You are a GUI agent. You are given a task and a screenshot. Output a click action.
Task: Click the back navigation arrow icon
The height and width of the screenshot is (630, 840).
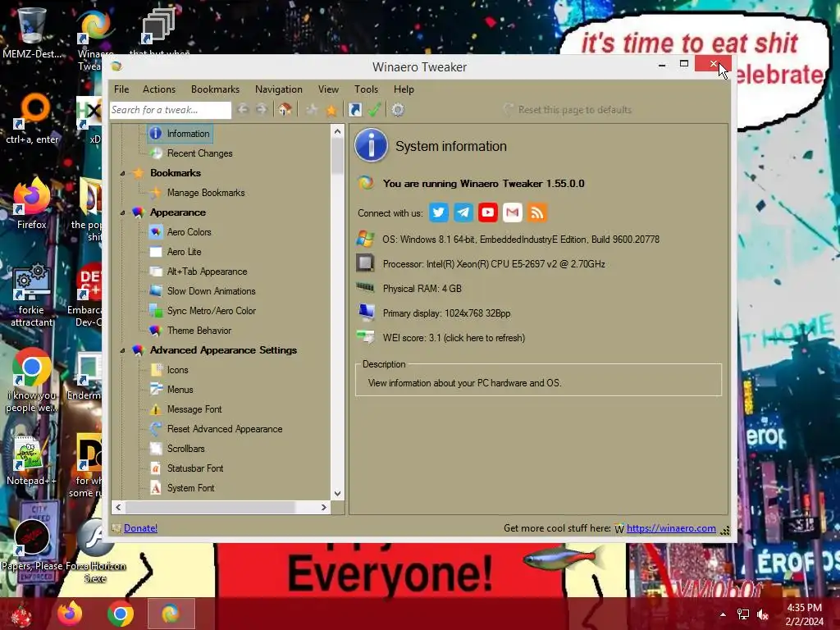[x=243, y=109]
